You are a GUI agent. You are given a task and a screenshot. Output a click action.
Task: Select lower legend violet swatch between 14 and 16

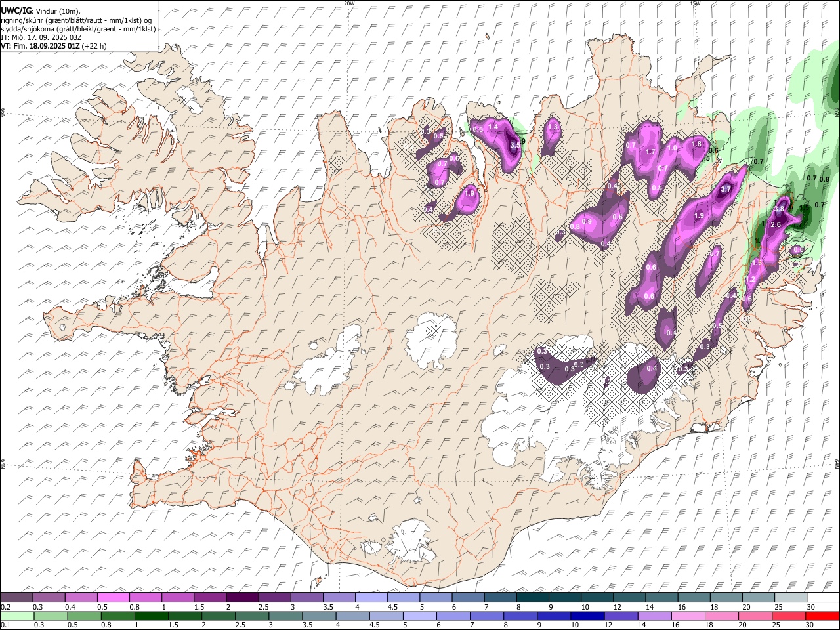[654, 616]
